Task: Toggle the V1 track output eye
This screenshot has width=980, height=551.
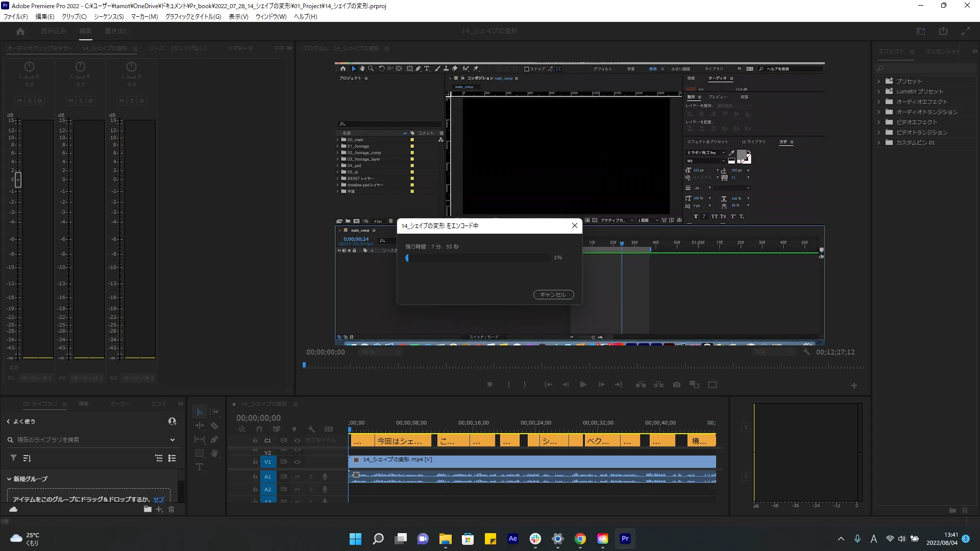Action: pos(298,462)
